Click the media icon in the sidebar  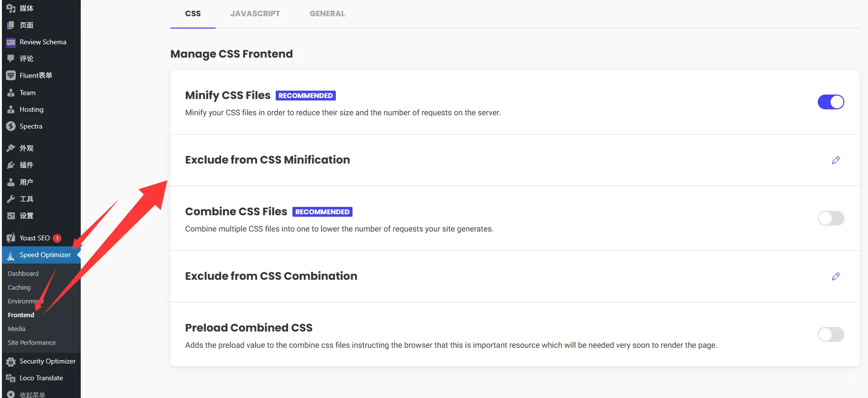(11, 8)
